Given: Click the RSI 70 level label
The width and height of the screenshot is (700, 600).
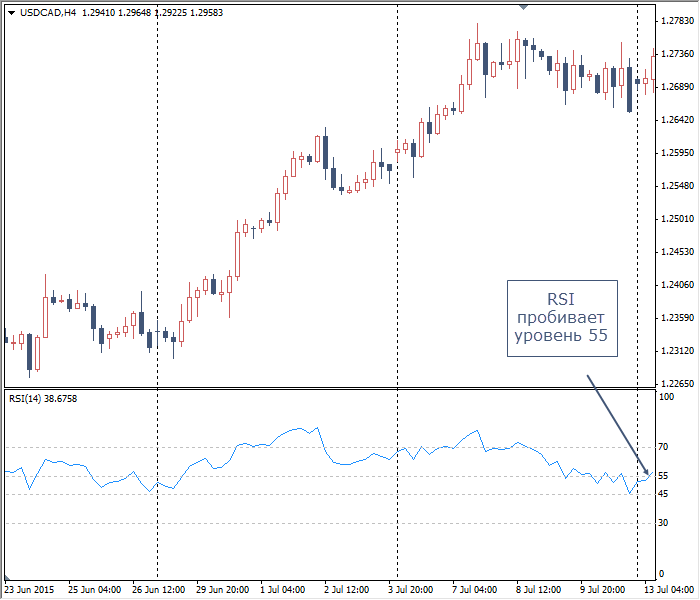Looking at the screenshot, I should click(x=663, y=447).
